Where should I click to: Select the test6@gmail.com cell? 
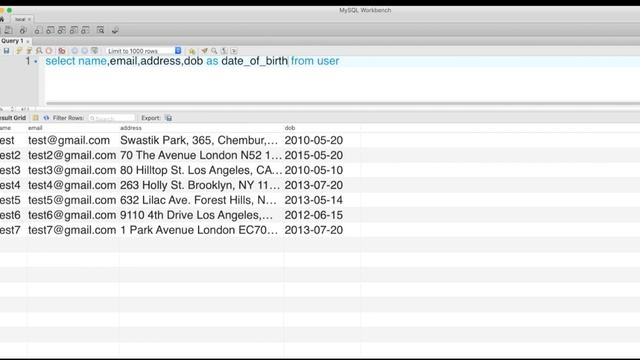point(73,215)
